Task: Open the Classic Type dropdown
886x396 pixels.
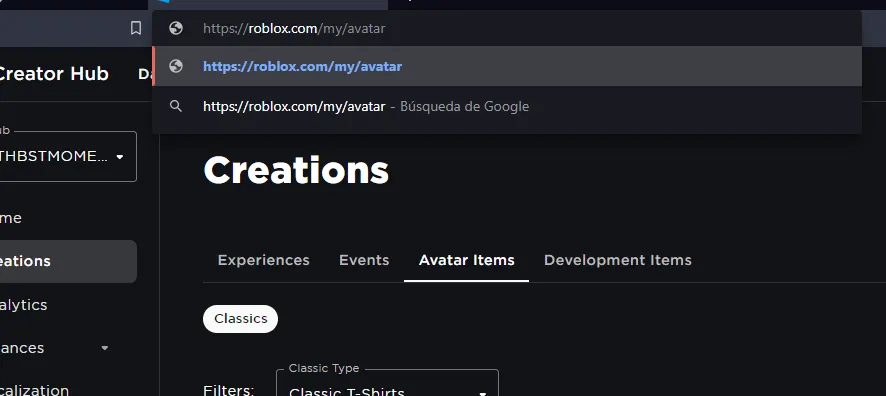Action: 387,384
